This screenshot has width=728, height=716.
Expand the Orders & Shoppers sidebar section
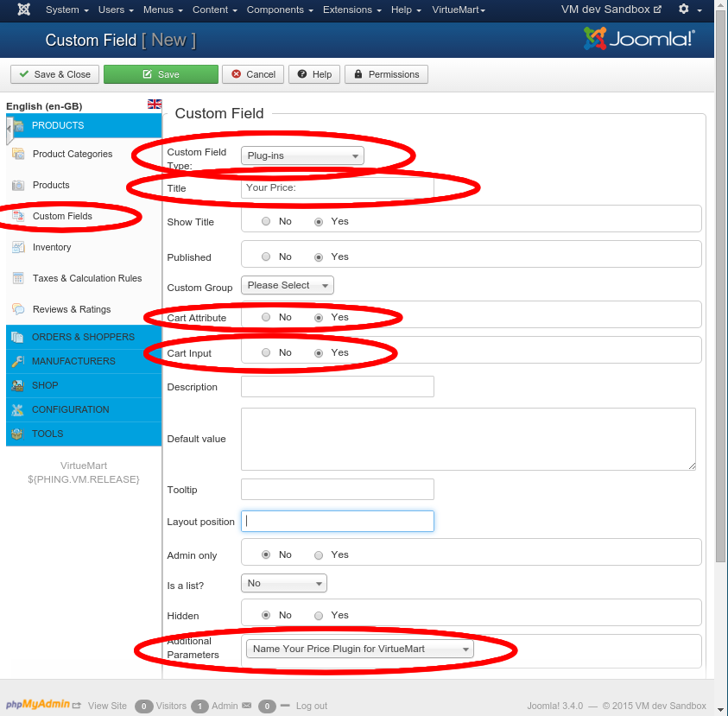83,337
